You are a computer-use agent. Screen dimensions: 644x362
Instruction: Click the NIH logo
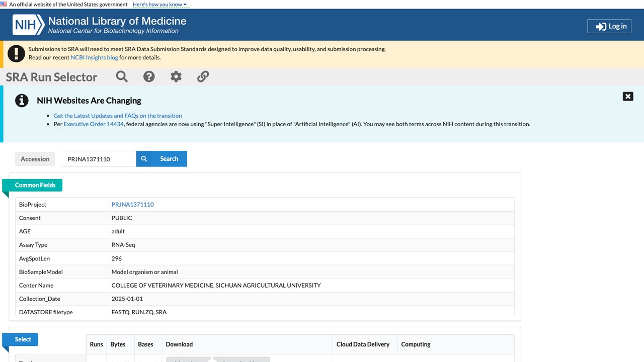pos(28,25)
